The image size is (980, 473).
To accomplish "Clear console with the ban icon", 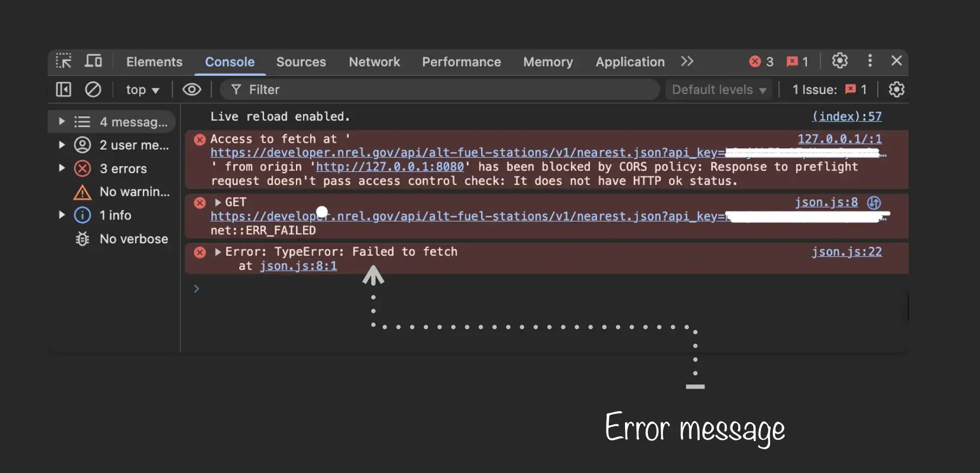I will pos(93,89).
